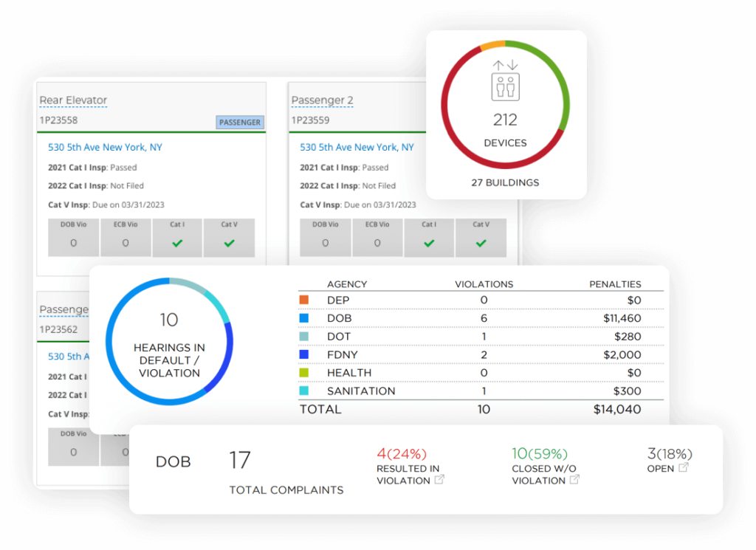Select DOB Vio tile on Rear Elevator card
The image size is (756, 550).
point(73,237)
